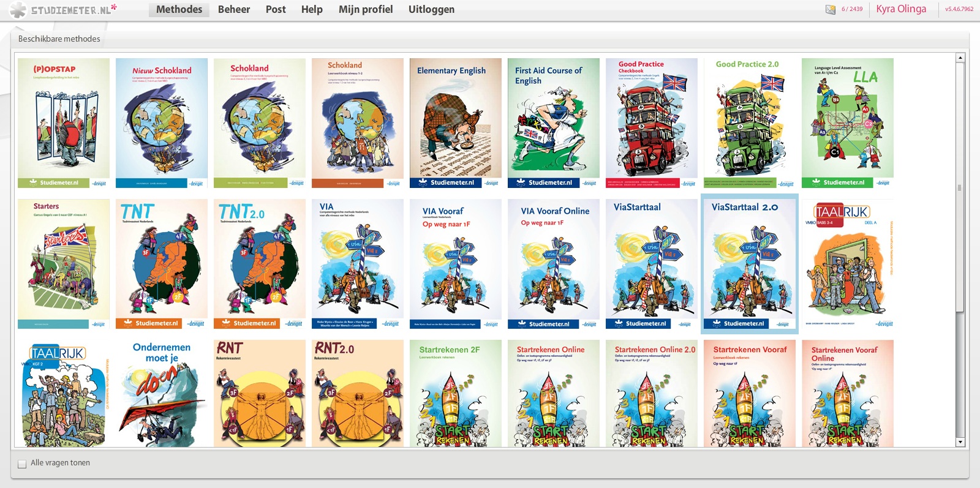This screenshot has height=488, width=980.
Task: Open the Starters method cover
Action: [x=64, y=264]
